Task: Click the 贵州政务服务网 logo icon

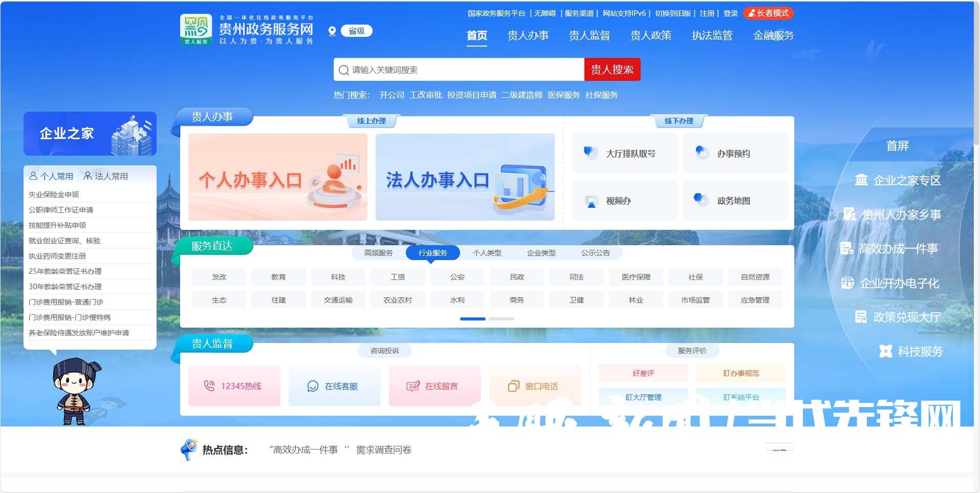Action: point(196,30)
